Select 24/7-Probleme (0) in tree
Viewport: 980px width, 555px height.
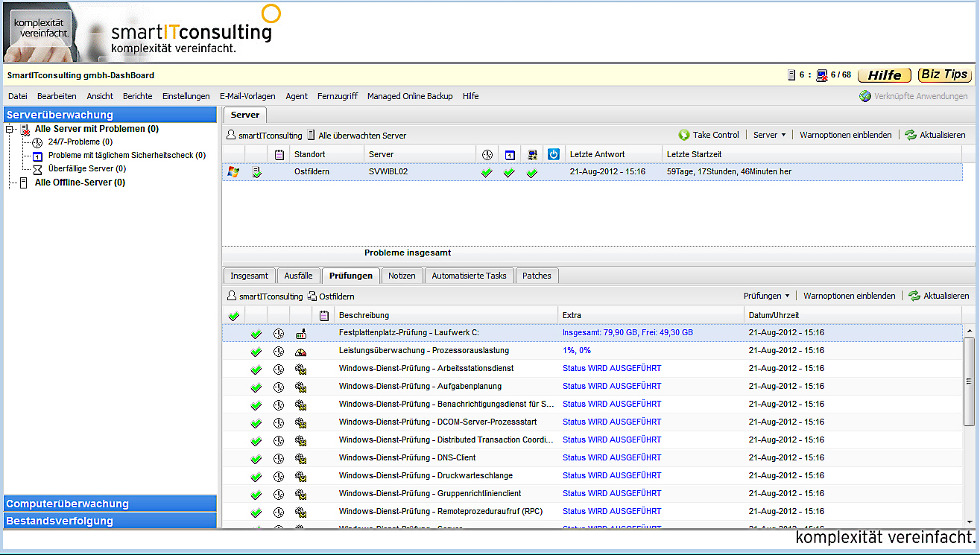pyautogui.click(x=80, y=142)
